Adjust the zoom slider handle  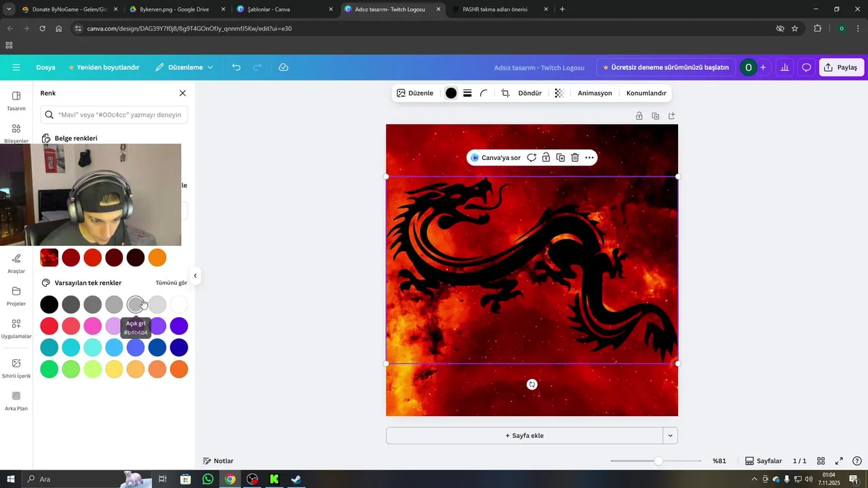coord(658,461)
